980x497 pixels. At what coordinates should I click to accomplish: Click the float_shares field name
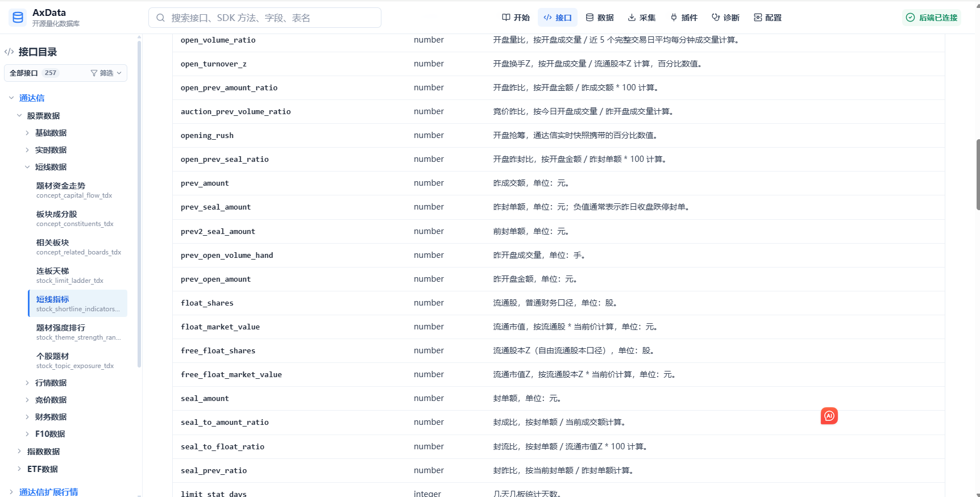coord(207,303)
